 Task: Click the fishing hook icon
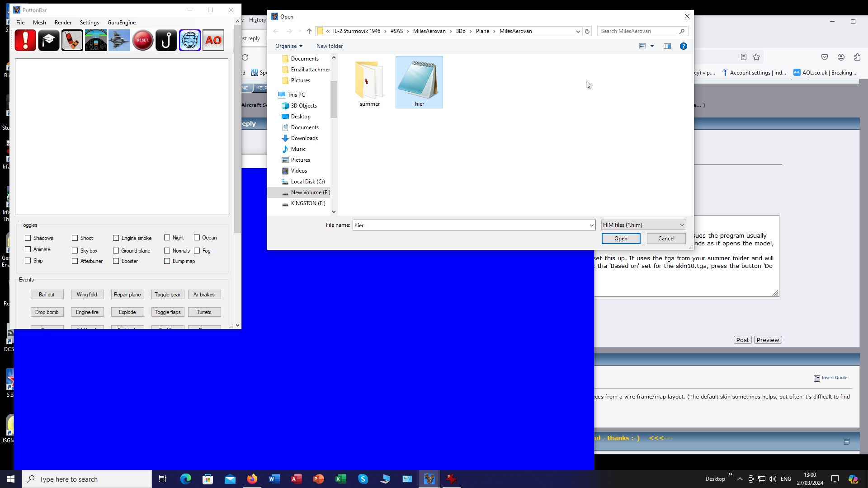point(166,40)
